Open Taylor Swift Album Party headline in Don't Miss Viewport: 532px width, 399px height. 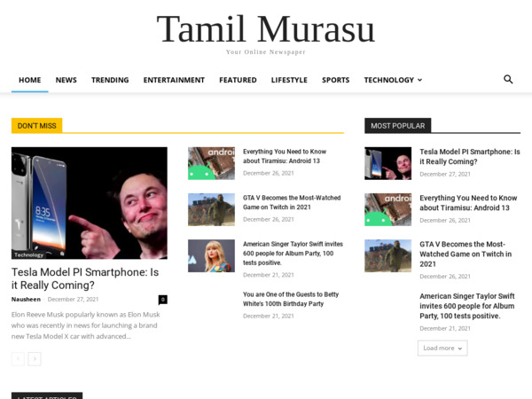[293, 253]
